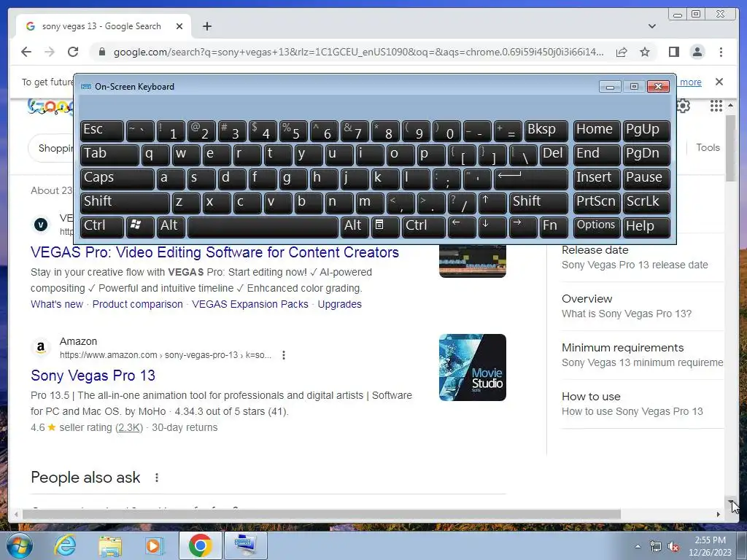The image size is (747, 560).
Task: View site information lock icon
Action: tap(101, 52)
